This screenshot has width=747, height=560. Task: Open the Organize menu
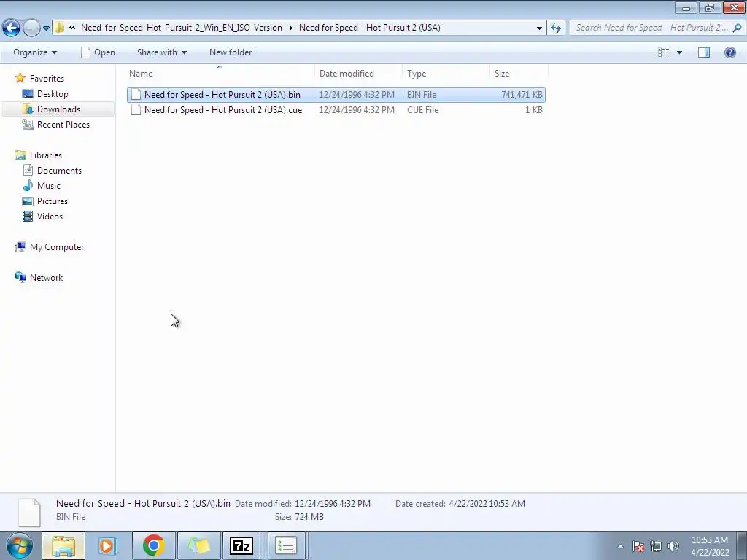tap(35, 52)
